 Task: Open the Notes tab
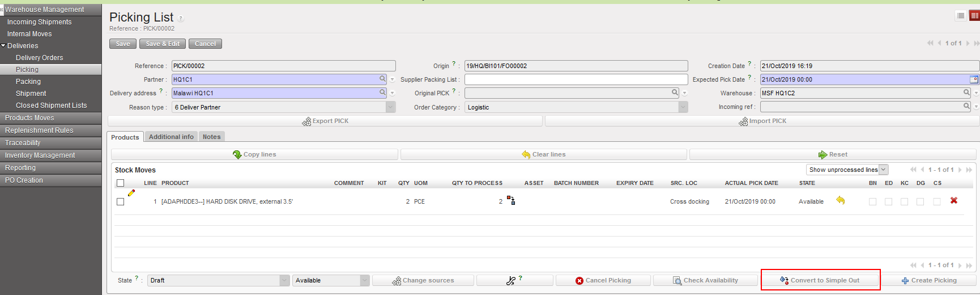pos(211,137)
